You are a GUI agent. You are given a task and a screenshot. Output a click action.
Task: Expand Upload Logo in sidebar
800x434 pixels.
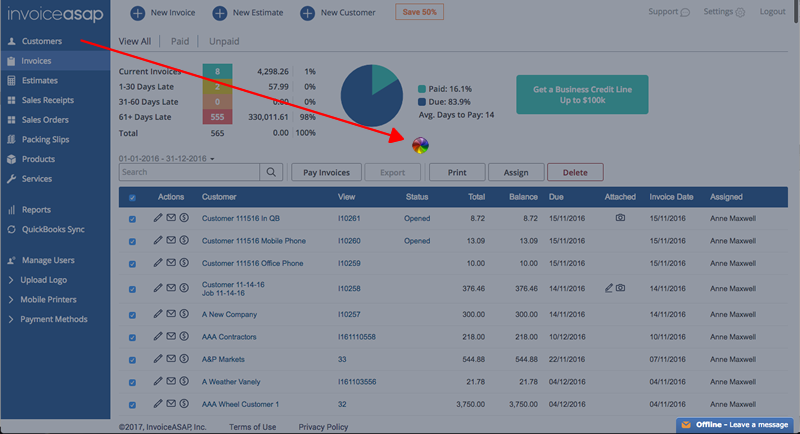click(x=44, y=280)
